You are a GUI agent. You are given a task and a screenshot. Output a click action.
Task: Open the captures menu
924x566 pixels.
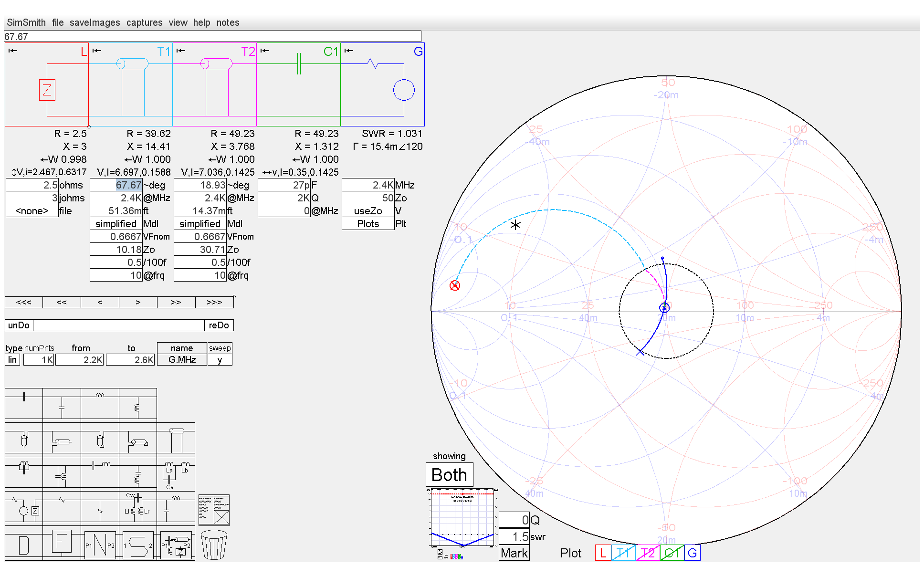click(144, 22)
